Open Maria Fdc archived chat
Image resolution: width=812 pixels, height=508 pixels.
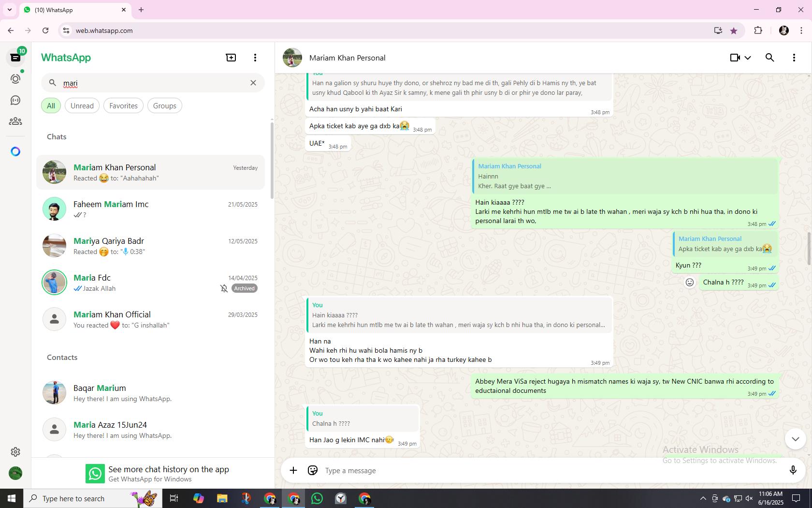[151, 283]
